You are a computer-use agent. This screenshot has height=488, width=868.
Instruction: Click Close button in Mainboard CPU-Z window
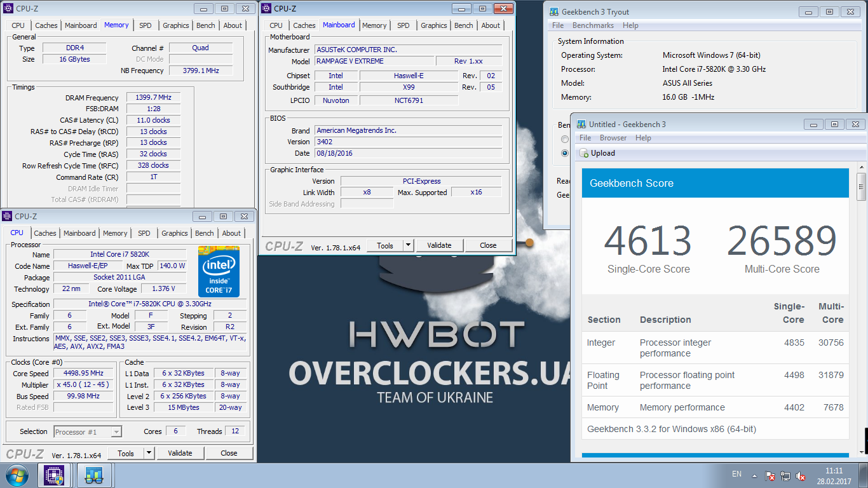pyautogui.click(x=488, y=245)
